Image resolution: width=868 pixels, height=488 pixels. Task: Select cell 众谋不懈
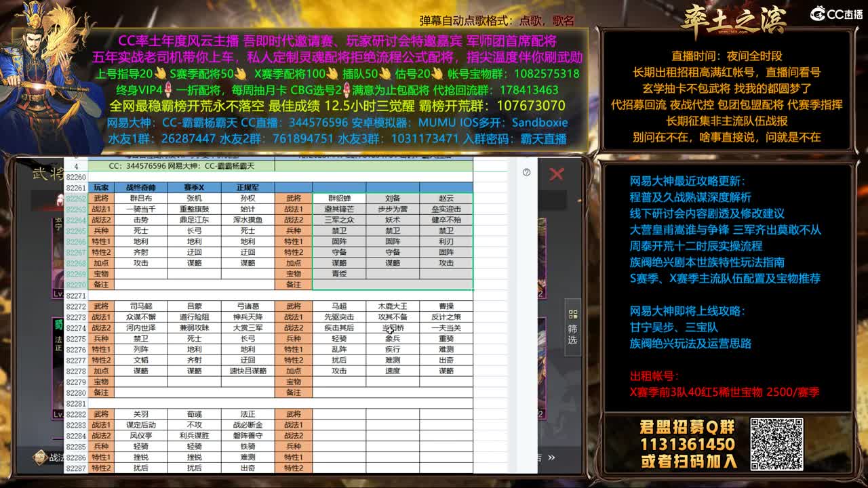click(140, 317)
